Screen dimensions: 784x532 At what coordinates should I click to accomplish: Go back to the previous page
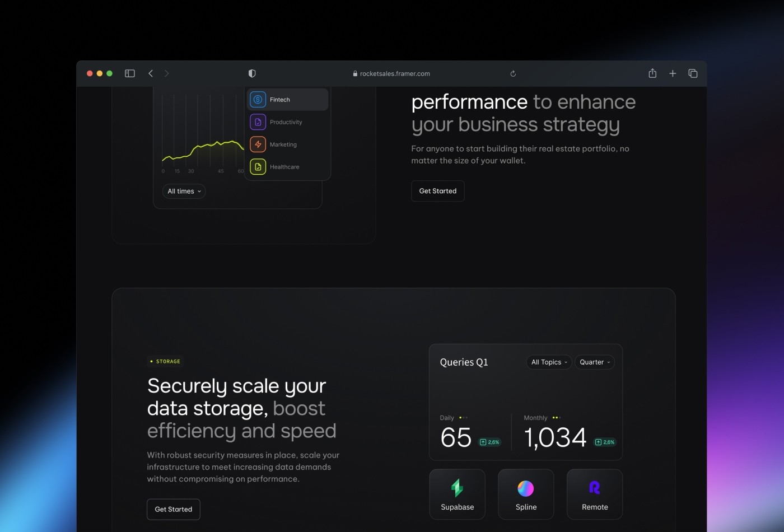151,73
